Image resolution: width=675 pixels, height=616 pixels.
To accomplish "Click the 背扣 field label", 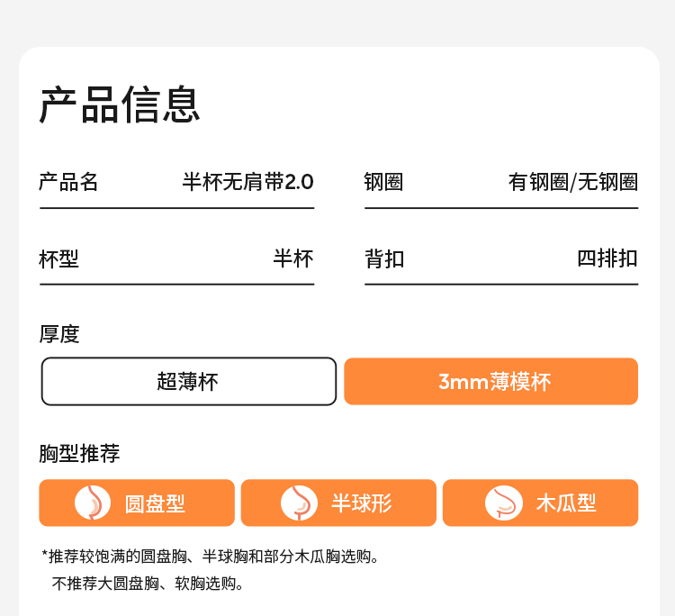I will (x=384, y=259).
